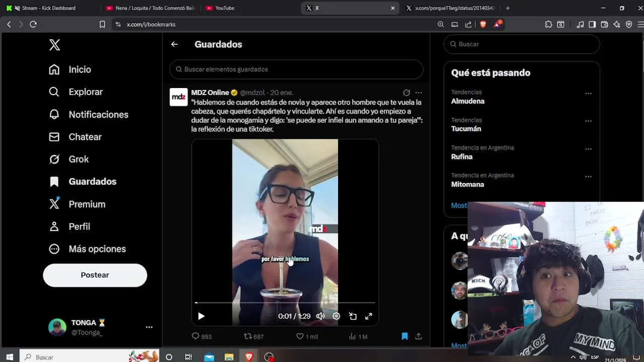Open options for the Almudena trend
Screen dimensions: 644x362
coord(588,94)
